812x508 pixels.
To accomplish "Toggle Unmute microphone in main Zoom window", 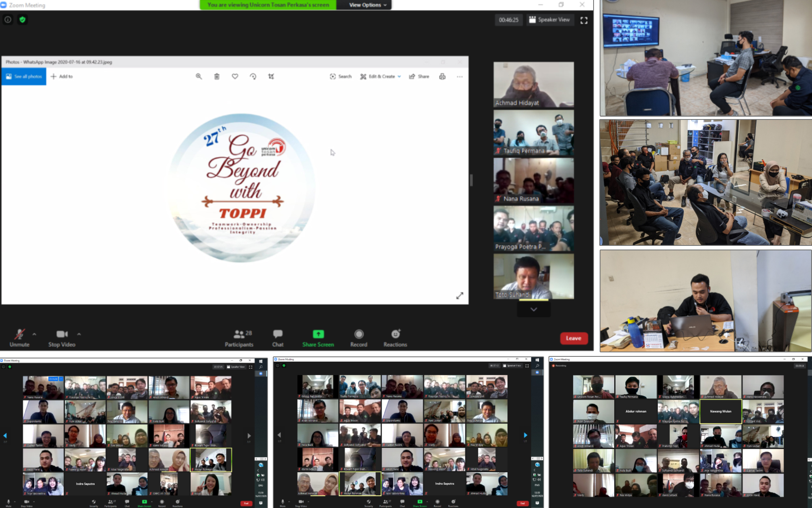I will click(x=19, y=338).
